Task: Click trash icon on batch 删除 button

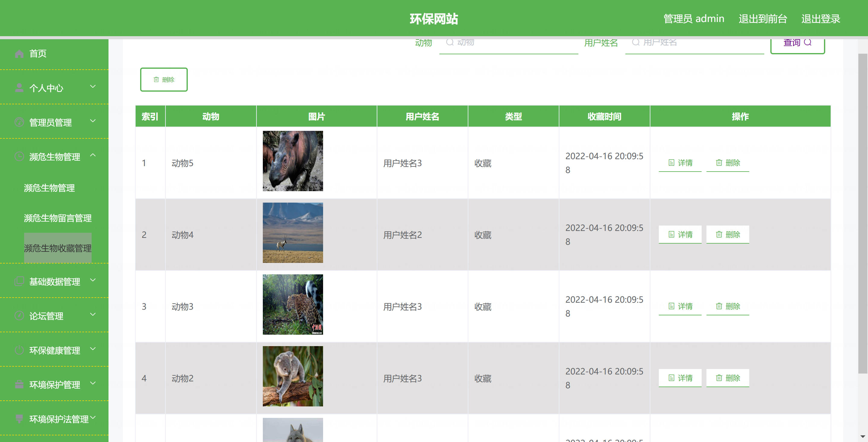Action: tap(156, 80)
